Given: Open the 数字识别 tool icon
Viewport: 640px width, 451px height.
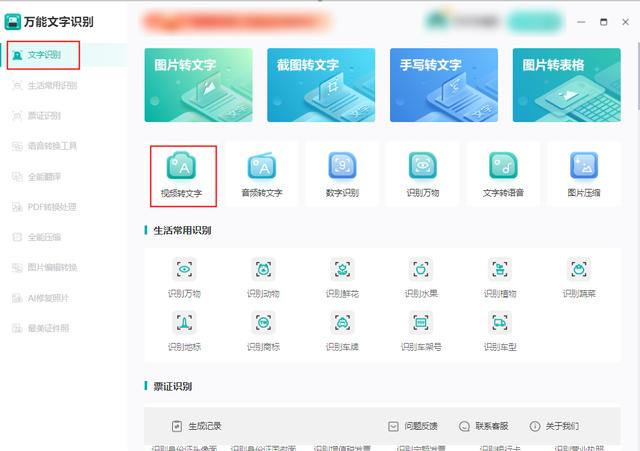Looking at the screenshot, I should pos(342,166).
